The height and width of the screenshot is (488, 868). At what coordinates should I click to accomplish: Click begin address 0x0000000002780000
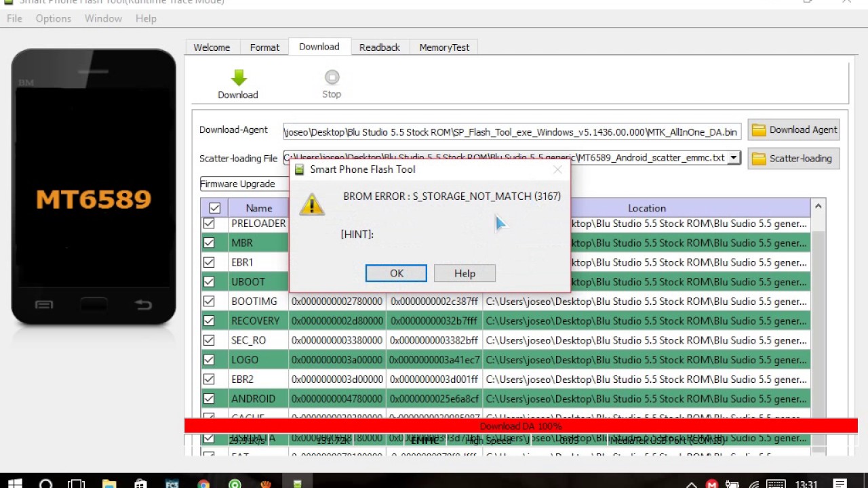(x=337, y=301)
